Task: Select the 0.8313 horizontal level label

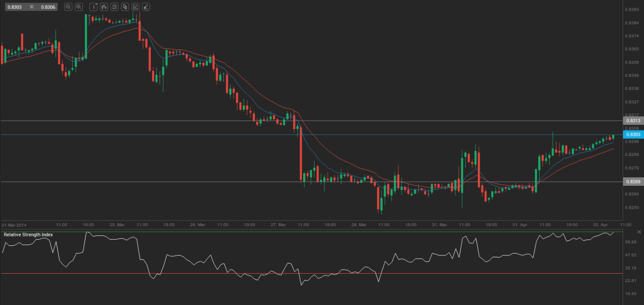Action: pyautogui.click(x=633, y=121)
